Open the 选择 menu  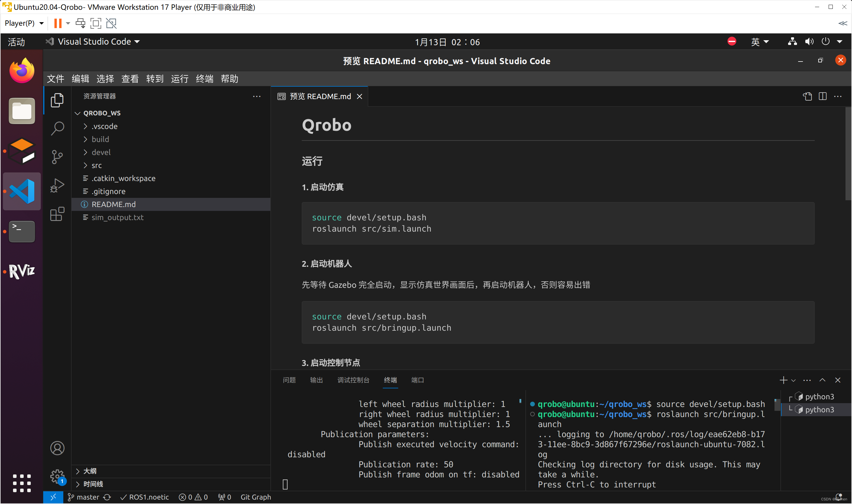click(x=105, y=79)
